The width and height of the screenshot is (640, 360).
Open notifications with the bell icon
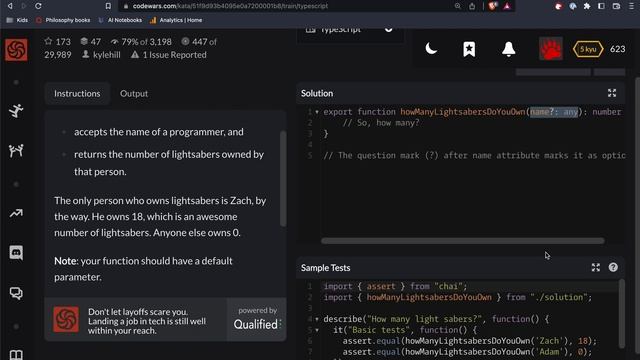point(509,49)
